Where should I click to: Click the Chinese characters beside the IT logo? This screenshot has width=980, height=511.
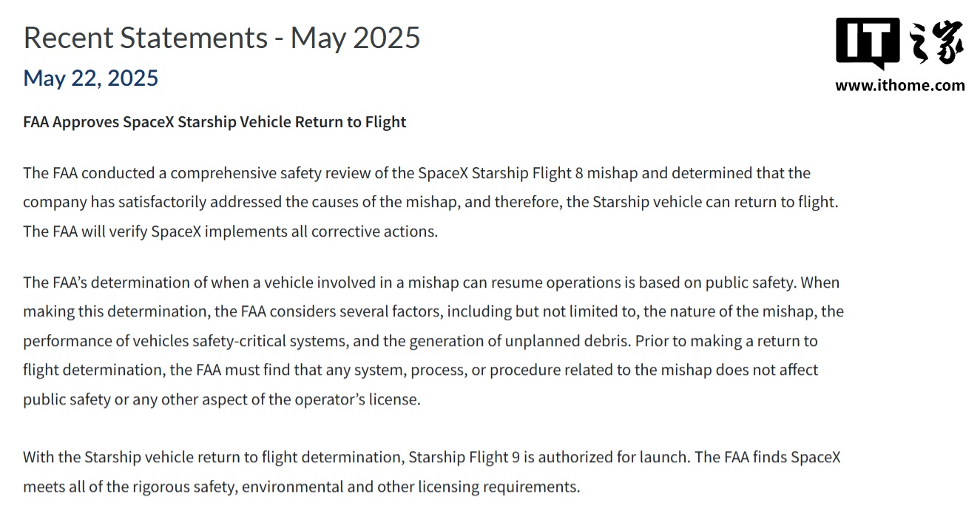tap(936, 44)
